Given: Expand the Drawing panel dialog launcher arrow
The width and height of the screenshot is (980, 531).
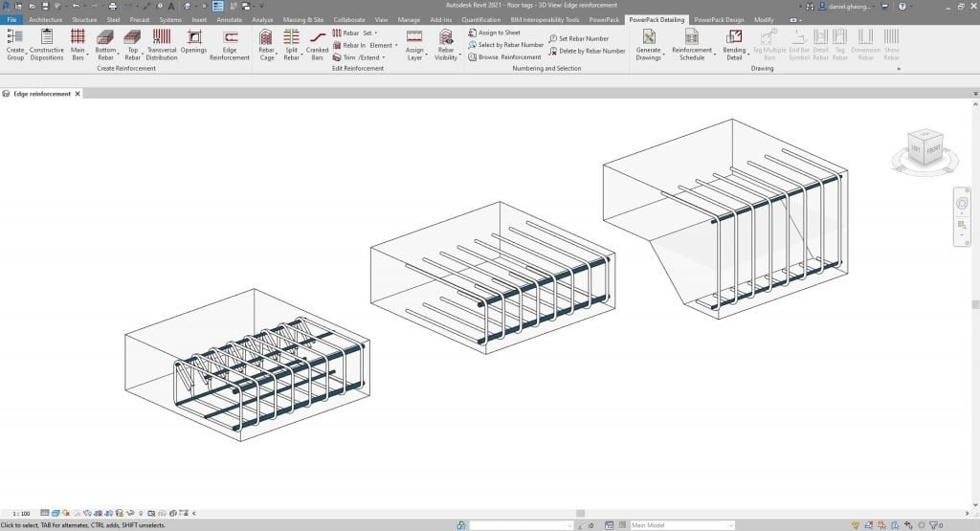Looking at the screenshot, I should [x=899, y=69].
